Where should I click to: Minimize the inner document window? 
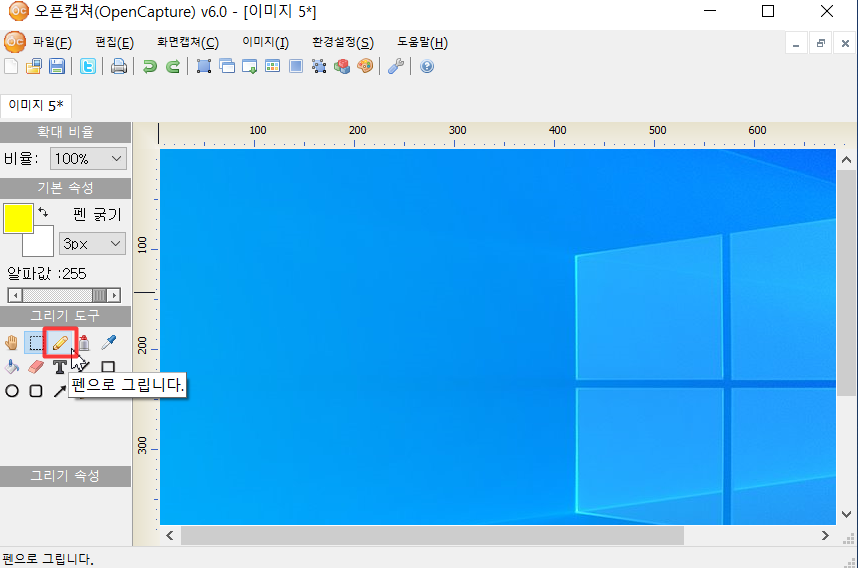796,43
